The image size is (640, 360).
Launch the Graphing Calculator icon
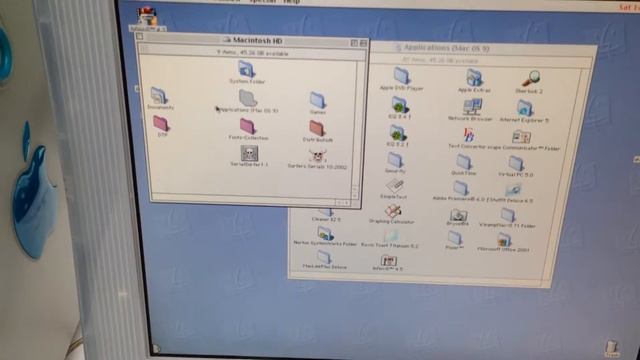pos(393,211)
